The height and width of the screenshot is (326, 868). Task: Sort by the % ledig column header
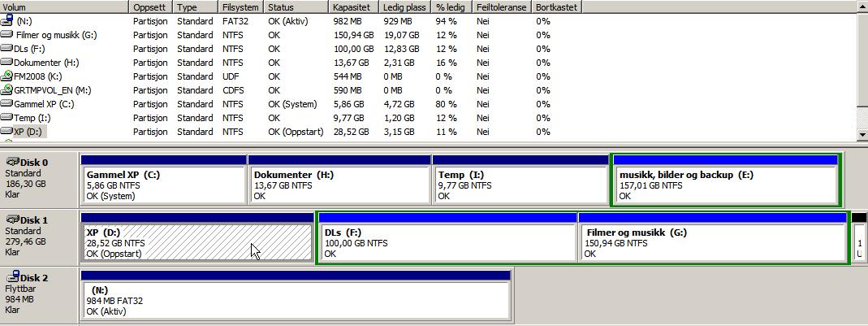point(452,7)
